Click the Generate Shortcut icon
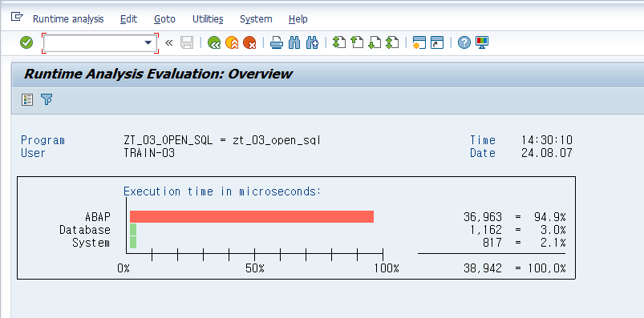644x318 pixels. (437, 42)
